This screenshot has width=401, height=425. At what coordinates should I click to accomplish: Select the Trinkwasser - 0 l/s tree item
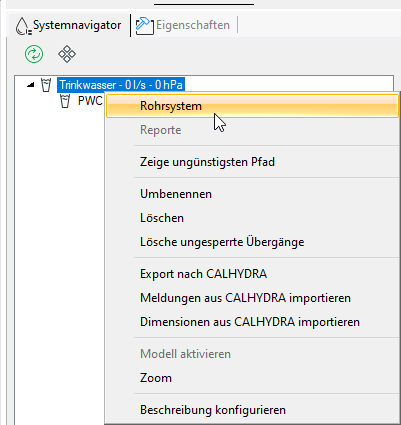(121, 85)
